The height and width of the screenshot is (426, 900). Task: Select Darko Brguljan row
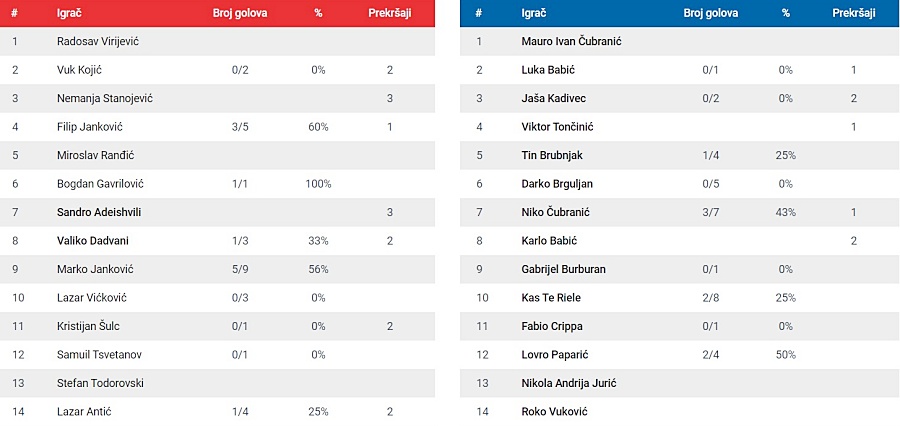coord(680,184)
